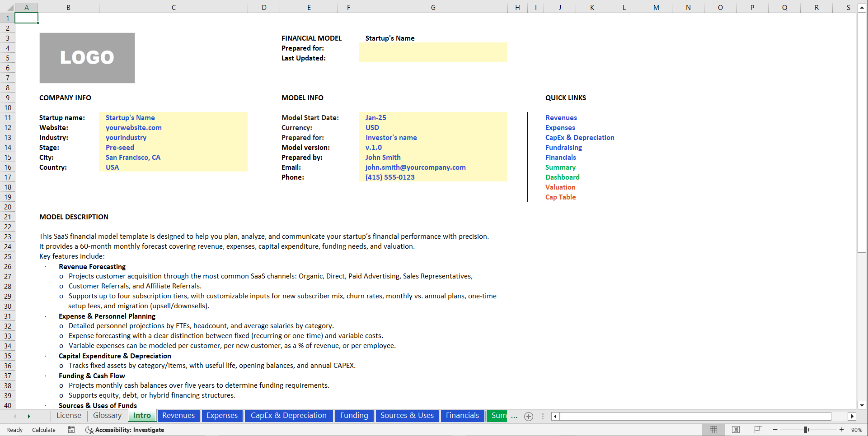Follow the Dashboard quick link
Viewport: 868px width, 436px height.
(562, 177)
